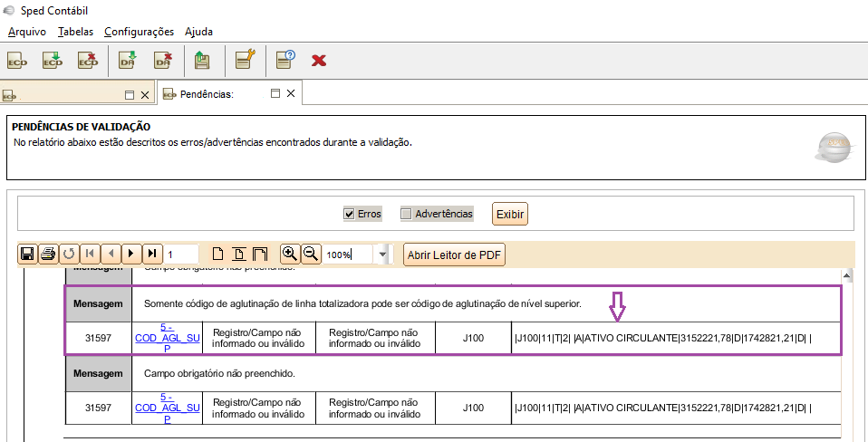Click Abrir Leitor de PDF button
This screenshot has width=868, height=442.
[x=454, y=255]
